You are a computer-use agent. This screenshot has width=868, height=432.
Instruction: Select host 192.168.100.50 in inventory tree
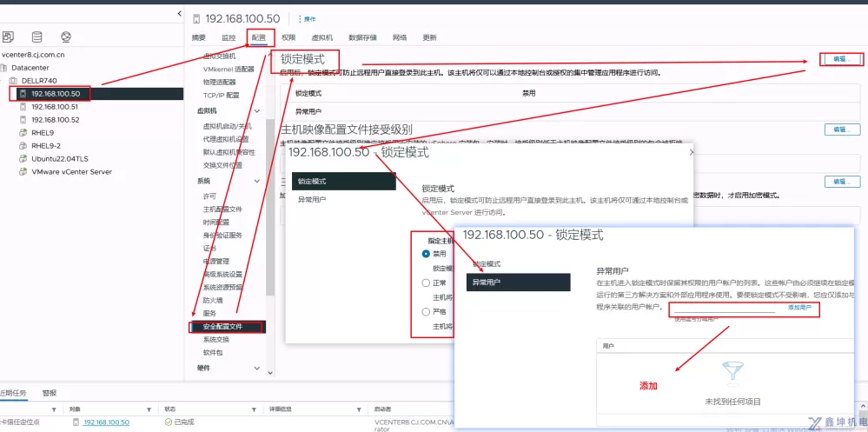tap(56, 94)
